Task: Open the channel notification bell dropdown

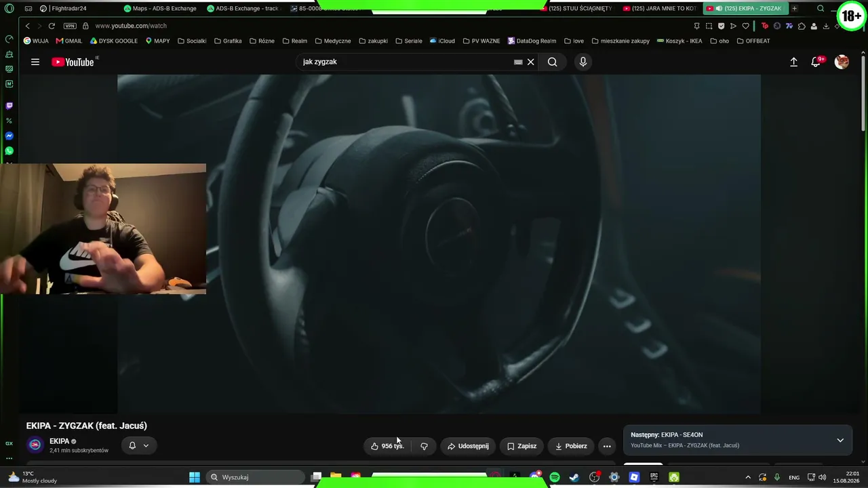Action: point(138,445)
